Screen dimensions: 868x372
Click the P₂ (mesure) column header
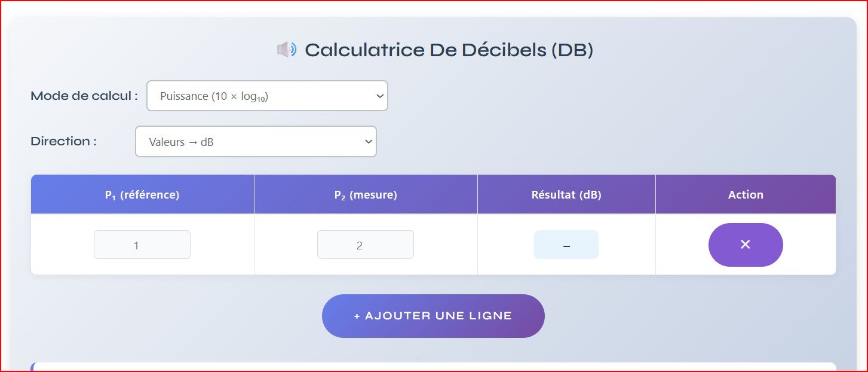coord(366,194)
